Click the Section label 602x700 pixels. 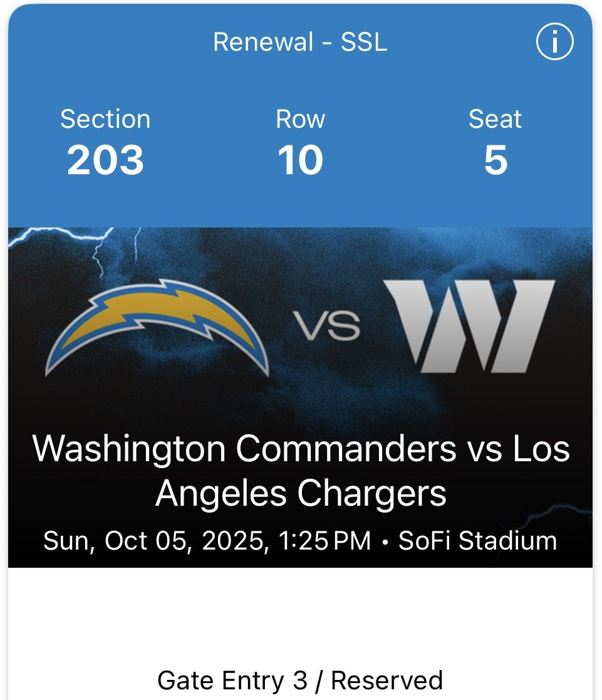[x=105, y=119]
